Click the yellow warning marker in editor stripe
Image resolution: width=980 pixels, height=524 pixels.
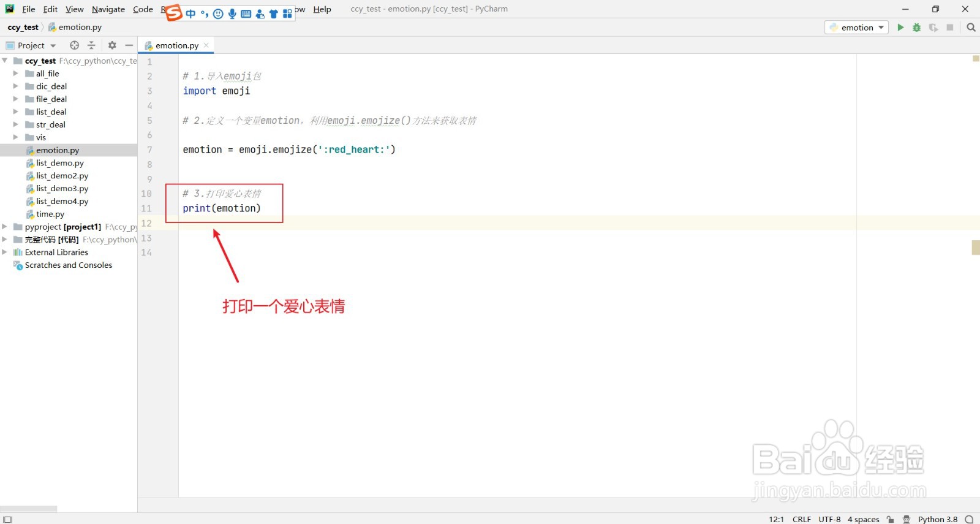[976, 59]
